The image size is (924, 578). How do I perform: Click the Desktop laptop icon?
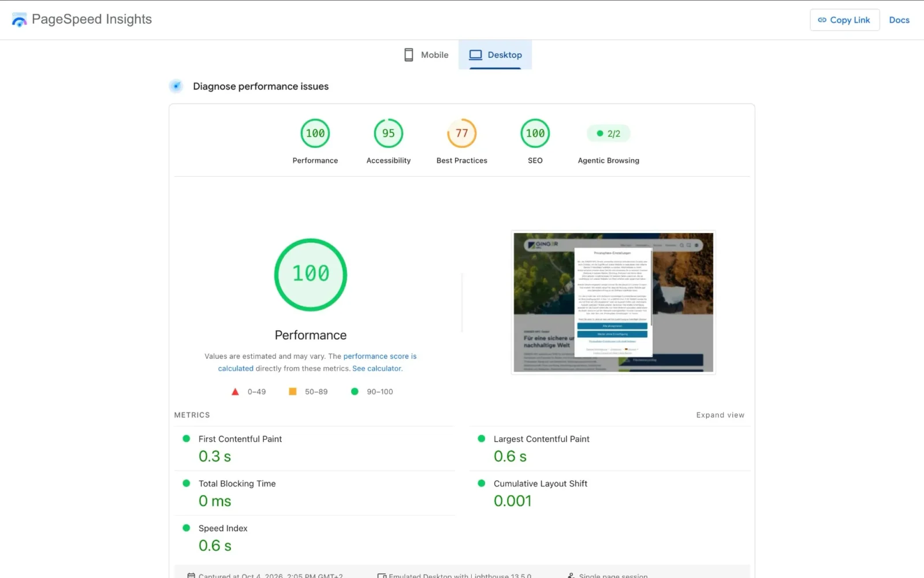pyautogui.click(x=475, y=55)
